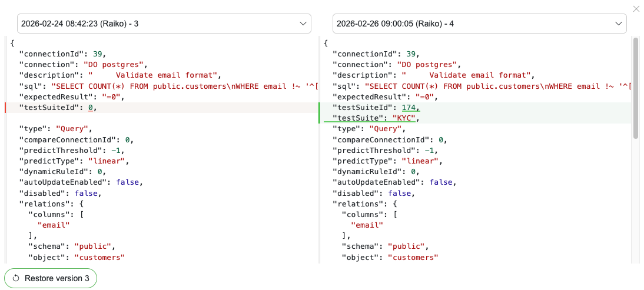Viewport: 644px width, 290px height.
Task: Click the chevron arrow on the 2026-02-26 dropdown
Action: 619,24
